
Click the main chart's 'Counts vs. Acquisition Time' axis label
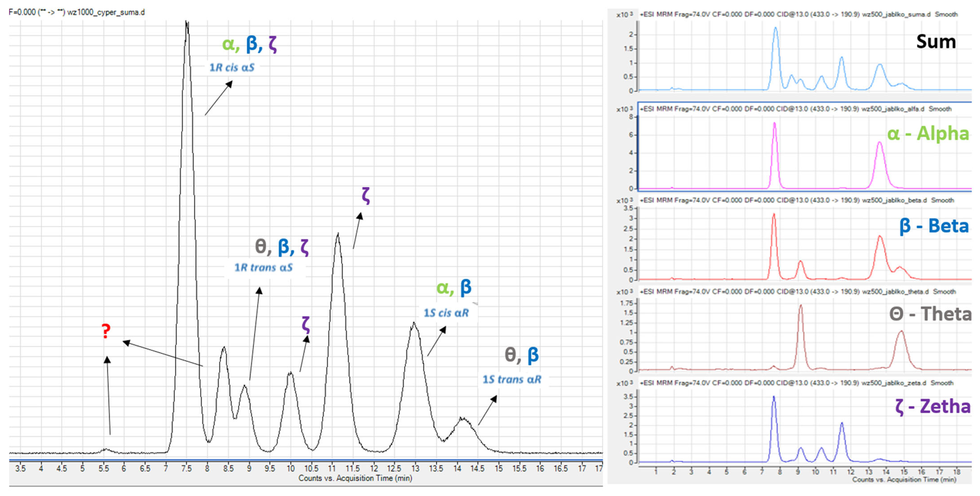tap(355, 478)
